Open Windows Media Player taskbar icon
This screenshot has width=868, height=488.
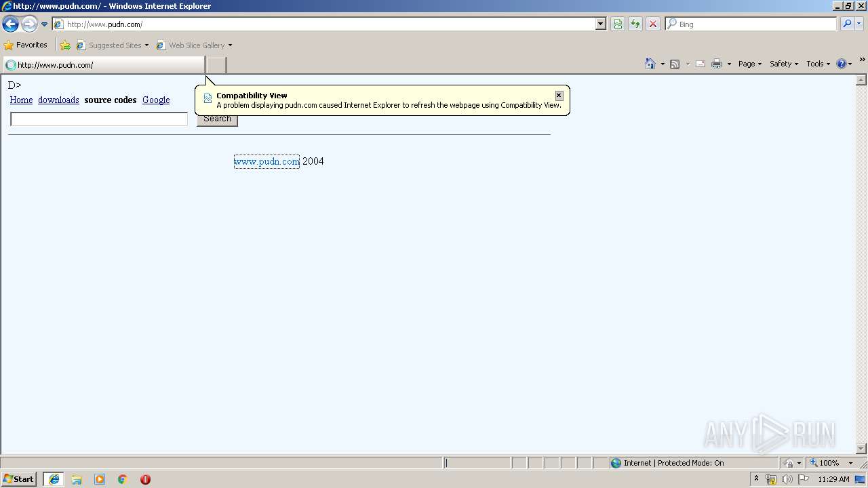coord(100,479)
